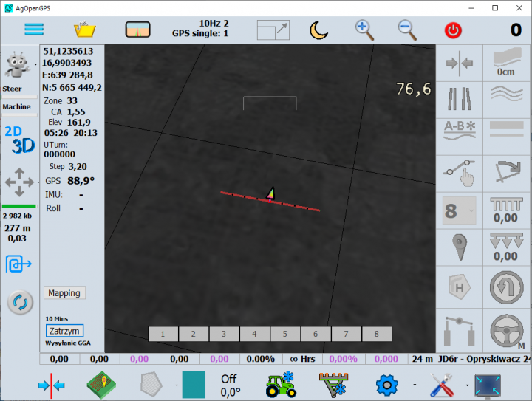Expand the arrow beside wrench tools icon
Screen dimensions: 532x401
click(467, 385)
